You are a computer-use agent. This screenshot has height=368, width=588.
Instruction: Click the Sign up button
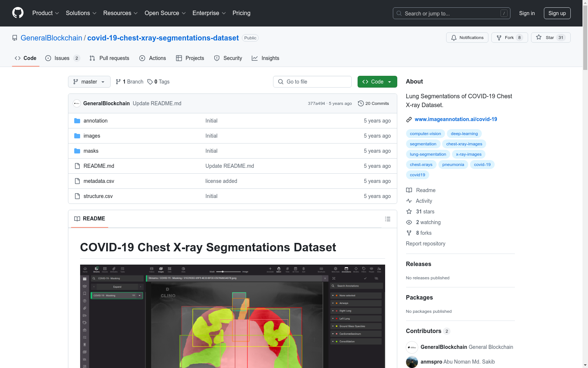tap(557, 13)
